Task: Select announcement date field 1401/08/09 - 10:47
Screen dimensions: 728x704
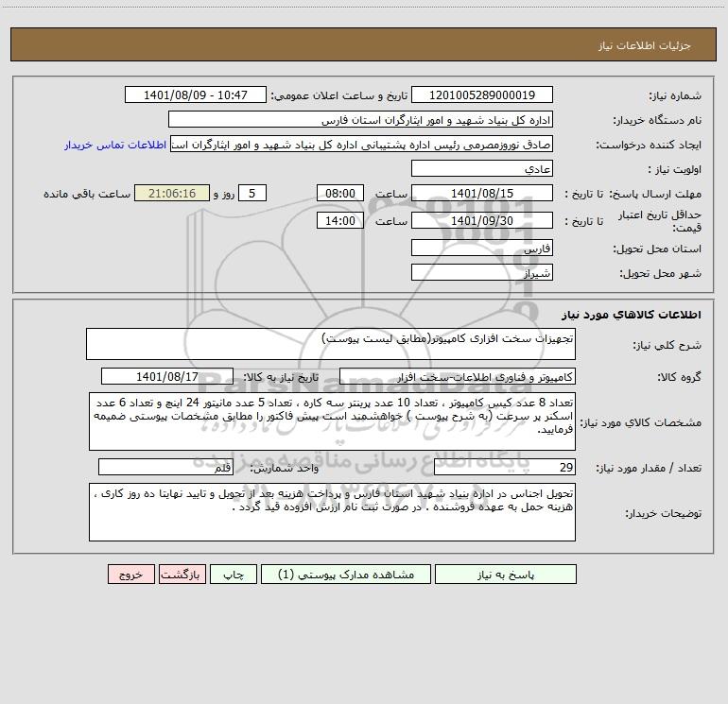Action: tap(196, 94)
